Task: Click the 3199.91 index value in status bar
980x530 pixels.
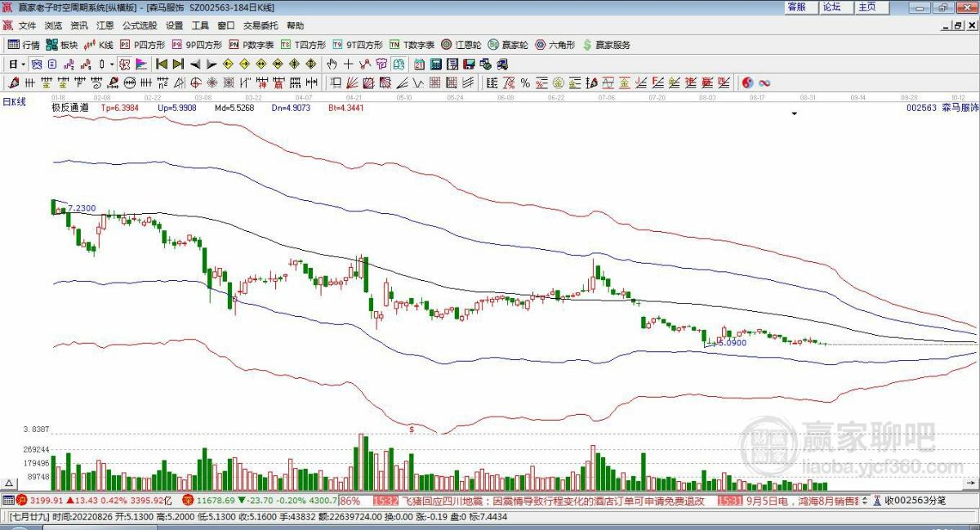Action: click(x=46, y=500)
